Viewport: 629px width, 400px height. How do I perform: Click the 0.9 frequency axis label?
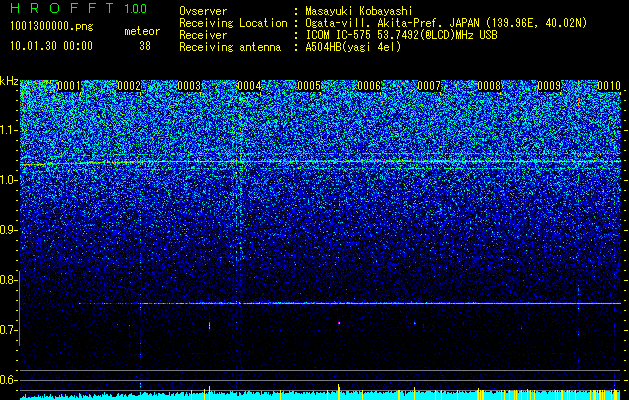tap(9, 230)
